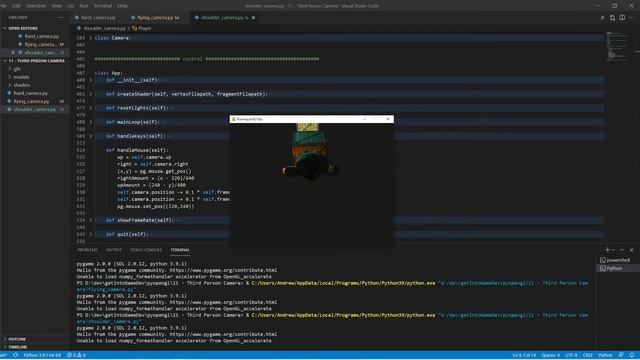The width and height of the screenshot is (640, 360).
Task: Change indentation via Spaces: 4 status item
Action: [551, 355]
